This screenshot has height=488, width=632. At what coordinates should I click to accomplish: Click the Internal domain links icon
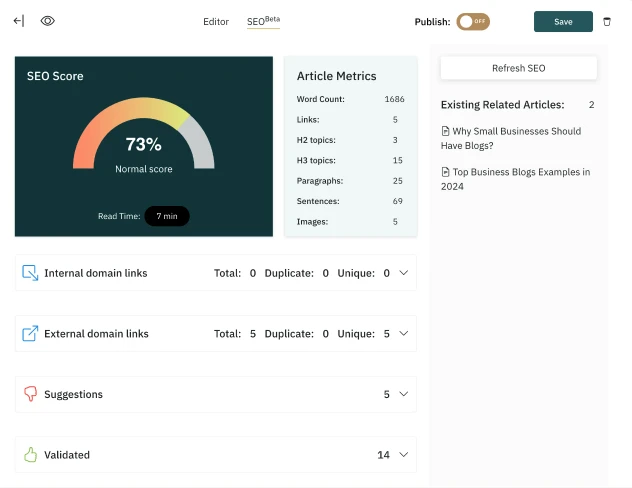(x=30, y=273)
